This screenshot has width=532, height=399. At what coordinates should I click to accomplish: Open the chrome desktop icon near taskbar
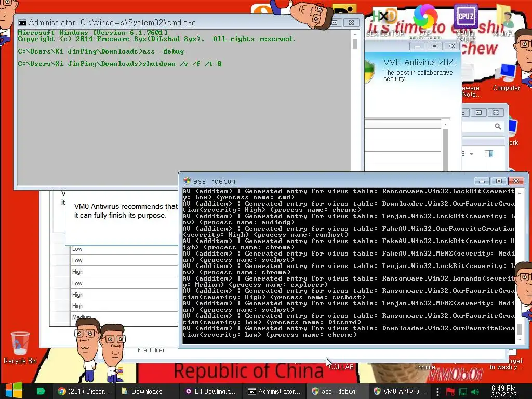pos(425,367)
